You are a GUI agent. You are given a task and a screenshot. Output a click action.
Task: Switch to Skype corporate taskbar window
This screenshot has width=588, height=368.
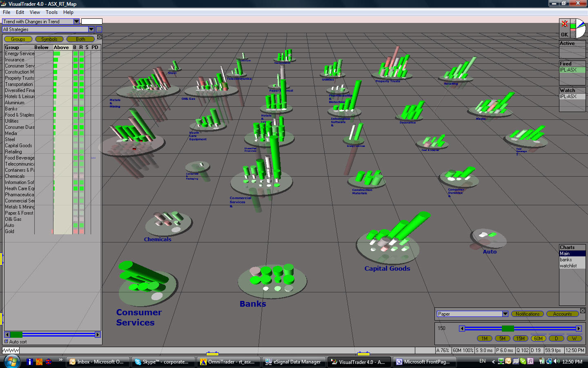coord(163,362)
